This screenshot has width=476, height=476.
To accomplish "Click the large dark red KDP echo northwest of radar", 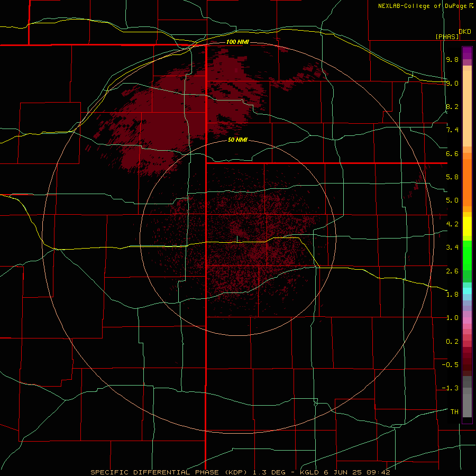I will 170,122.
